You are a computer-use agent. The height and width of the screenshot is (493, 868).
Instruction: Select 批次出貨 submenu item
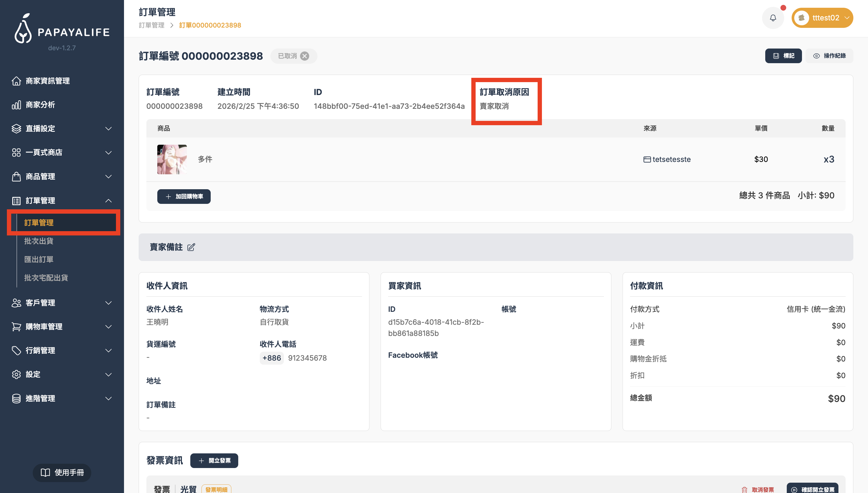38,241
